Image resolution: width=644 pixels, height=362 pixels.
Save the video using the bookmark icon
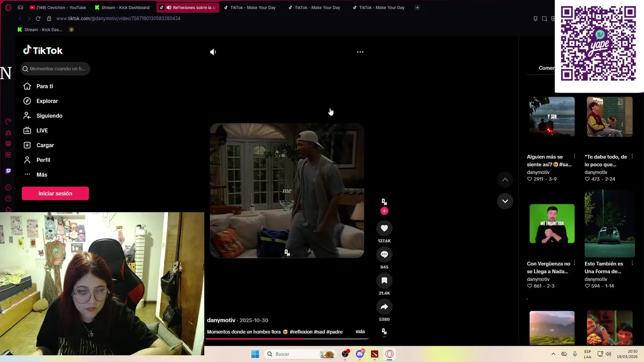(384, 281)
